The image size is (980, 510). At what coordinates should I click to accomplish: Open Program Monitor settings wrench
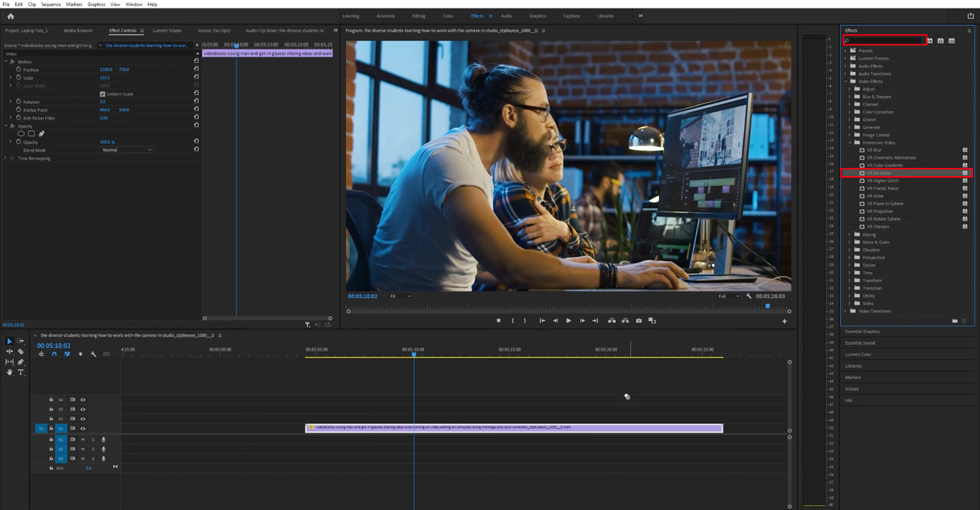tap(748, 296)
